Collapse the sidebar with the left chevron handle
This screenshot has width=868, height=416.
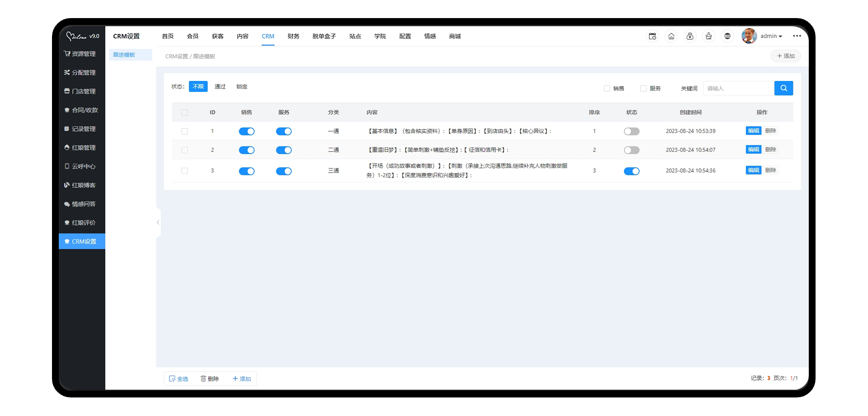click(x=158, y=222)
